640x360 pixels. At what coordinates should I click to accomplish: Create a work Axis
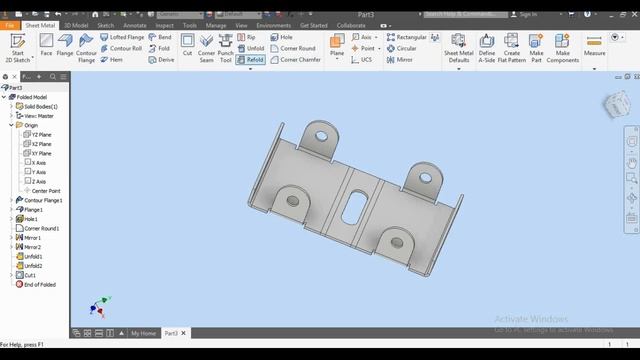click(x=362, y=37)
